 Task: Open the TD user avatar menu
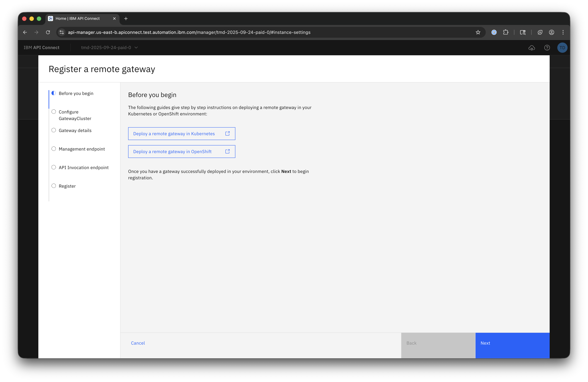coord(562,48)
